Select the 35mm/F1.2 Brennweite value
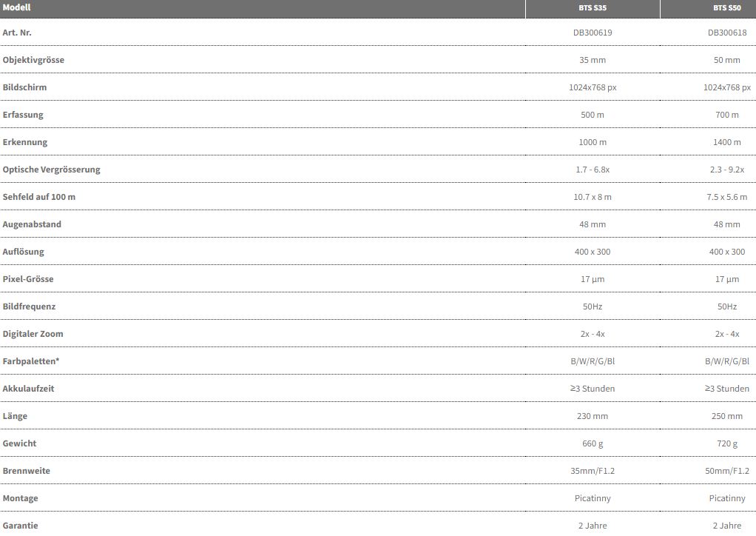 pos(593,471)
